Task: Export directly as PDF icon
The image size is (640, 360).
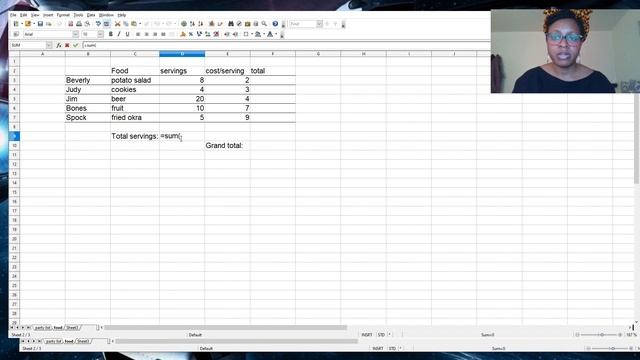Action: click(71, 24)
